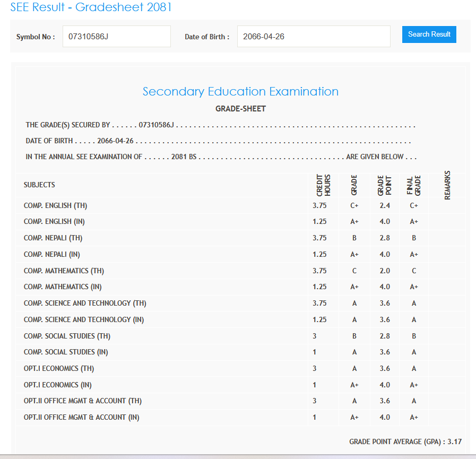Click the REMARKS column header

point(447,185)
